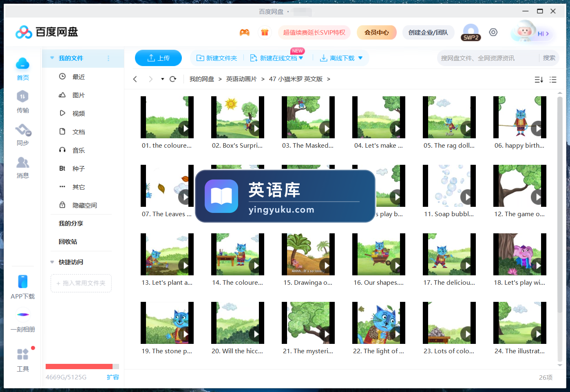Viewport: 570px width, 392px height.
Task: Click 超值续费延长SVIP特权 promo button
Action: (314, 32)
